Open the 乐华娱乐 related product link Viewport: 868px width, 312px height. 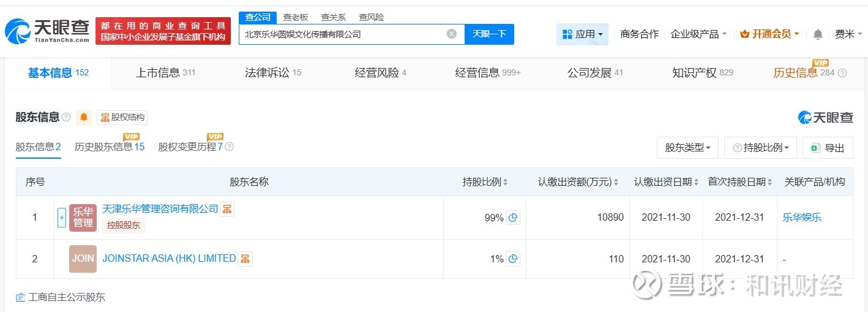click(x=802, y=217)
